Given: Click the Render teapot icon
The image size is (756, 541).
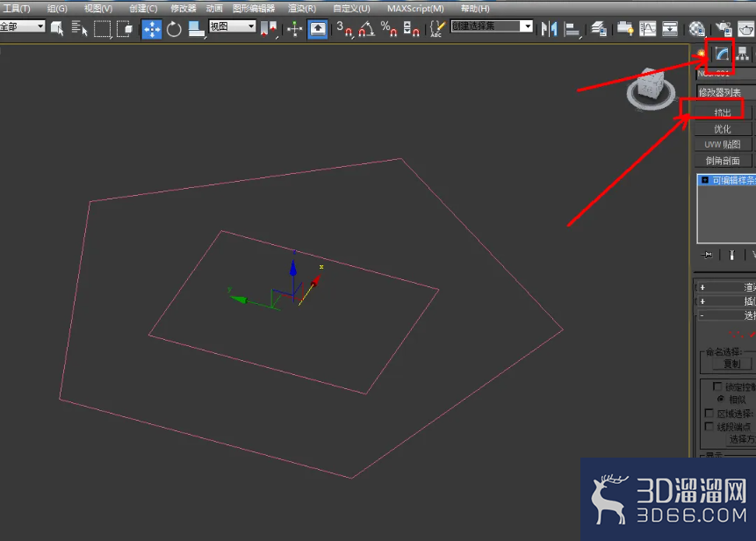Looking at the screenshot, I should (745, 29).
